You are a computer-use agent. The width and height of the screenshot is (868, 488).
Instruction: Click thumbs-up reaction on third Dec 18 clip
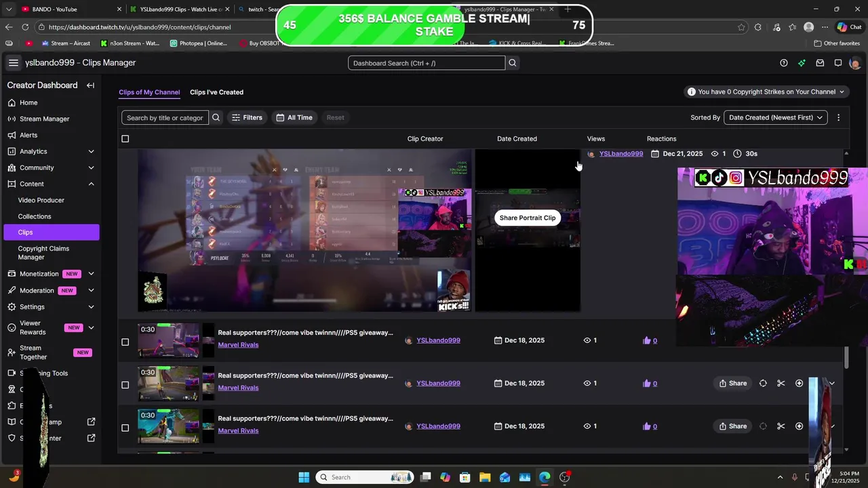click(x=647, y=426)
